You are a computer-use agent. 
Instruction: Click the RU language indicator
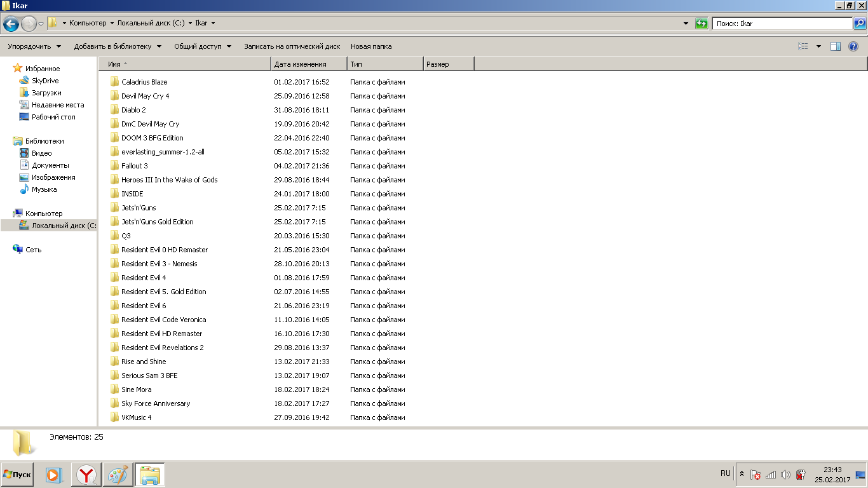coord(726,473)
